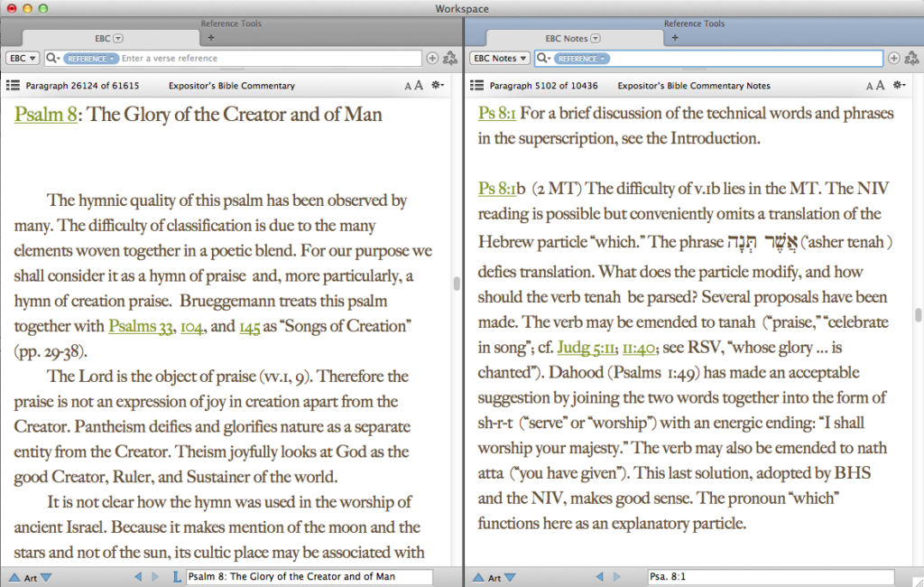Open the gear settings menu in EBC Notes pane
Screen dimensions: 924x587
tap(897, 86)
